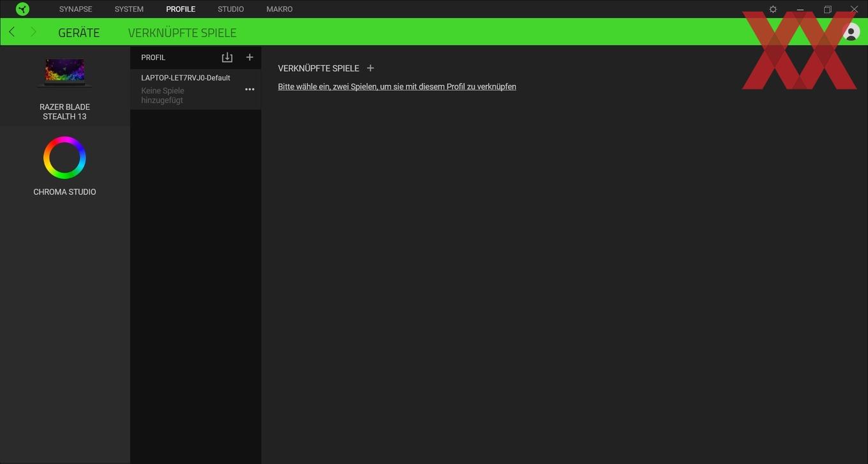This screenshot has height=464, width=868.
Task: Import a profile with download icon
Action: click(227, 57)
